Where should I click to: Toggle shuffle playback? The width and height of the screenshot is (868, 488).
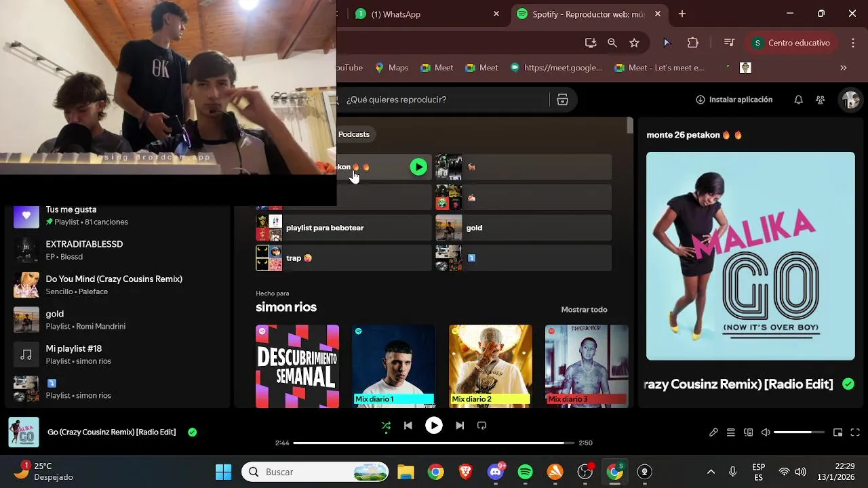pos(386,426)
